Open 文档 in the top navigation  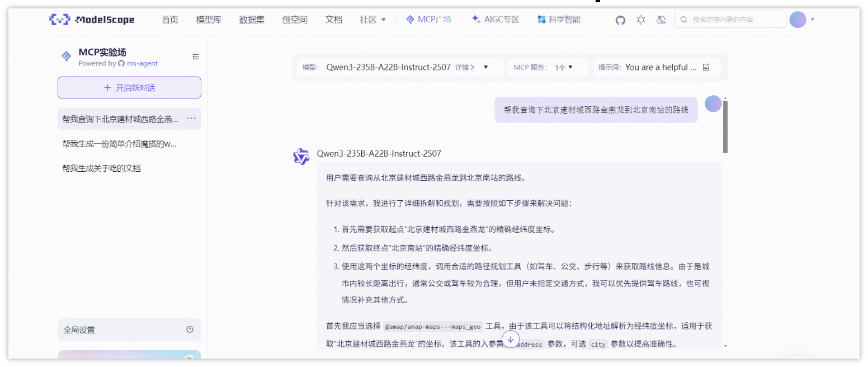pos(333,20)
